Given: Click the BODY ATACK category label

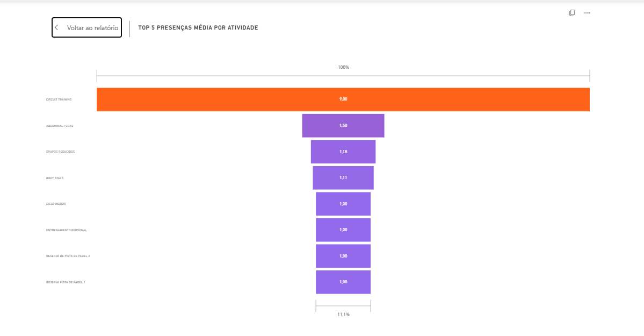Looking at the screenshot, I should coord(55,178).
